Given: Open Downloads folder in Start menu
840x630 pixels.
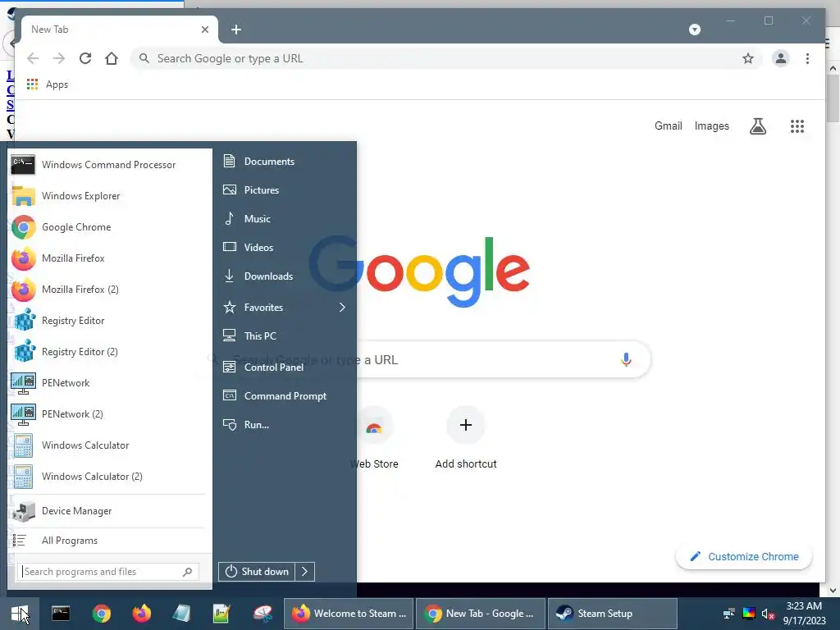Looking at the screenshot, I should pos(285,276).
